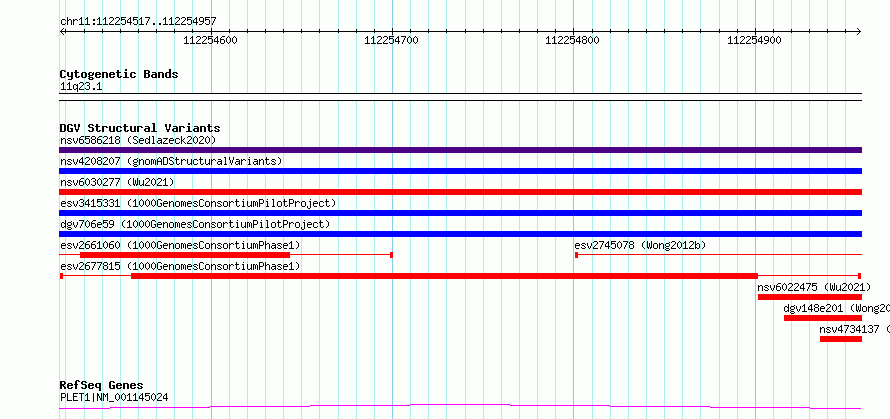Click the 112254800 ruler position label

(572, 40)
